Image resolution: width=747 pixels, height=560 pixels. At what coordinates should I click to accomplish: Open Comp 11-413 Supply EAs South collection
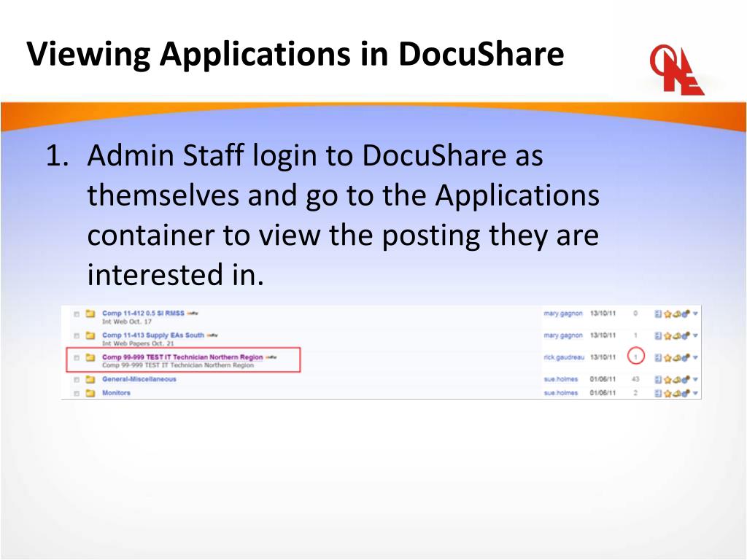(153, 335)
